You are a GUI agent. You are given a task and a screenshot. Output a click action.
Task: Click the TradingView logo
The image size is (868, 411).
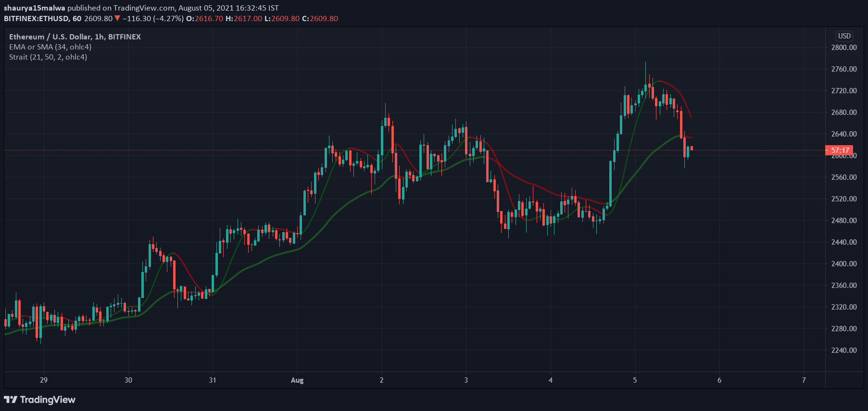pos(39,399)
